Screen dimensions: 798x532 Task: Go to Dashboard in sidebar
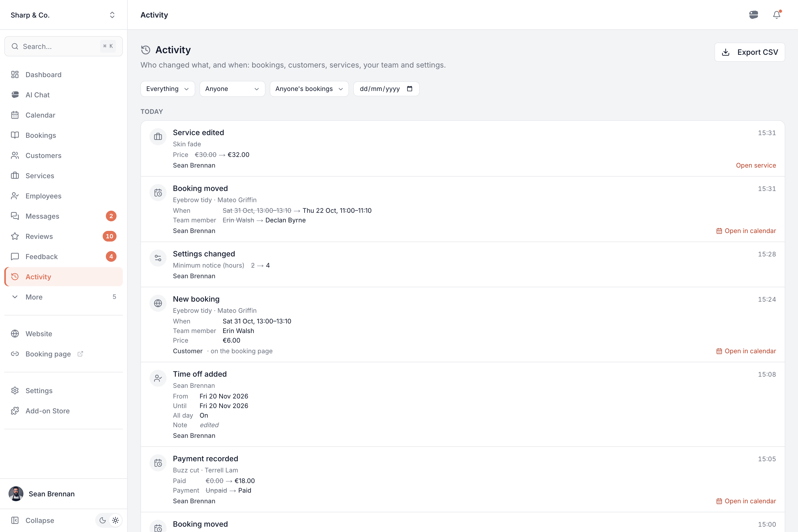click(64, 75)
